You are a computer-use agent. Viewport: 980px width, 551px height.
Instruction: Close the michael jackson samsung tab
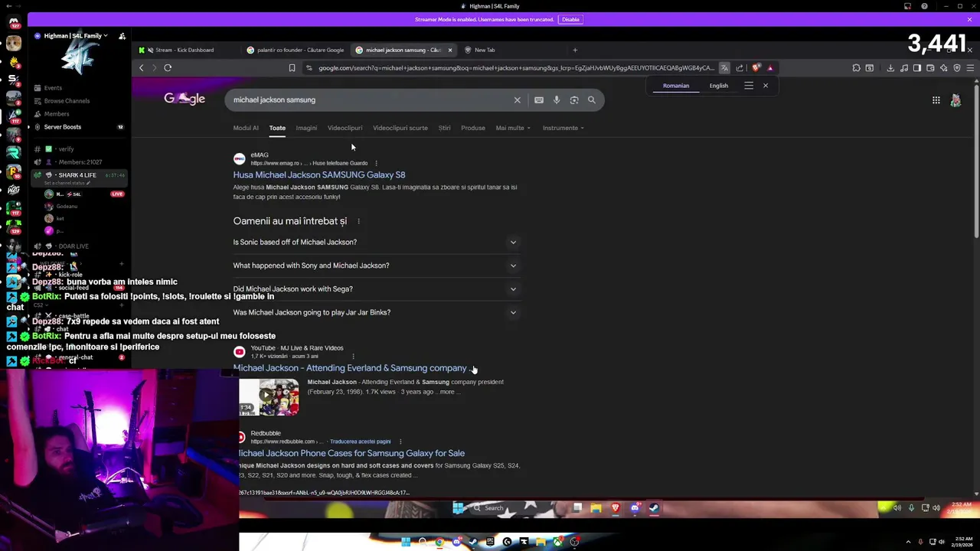pyautogui.click(x=450, y=50)
